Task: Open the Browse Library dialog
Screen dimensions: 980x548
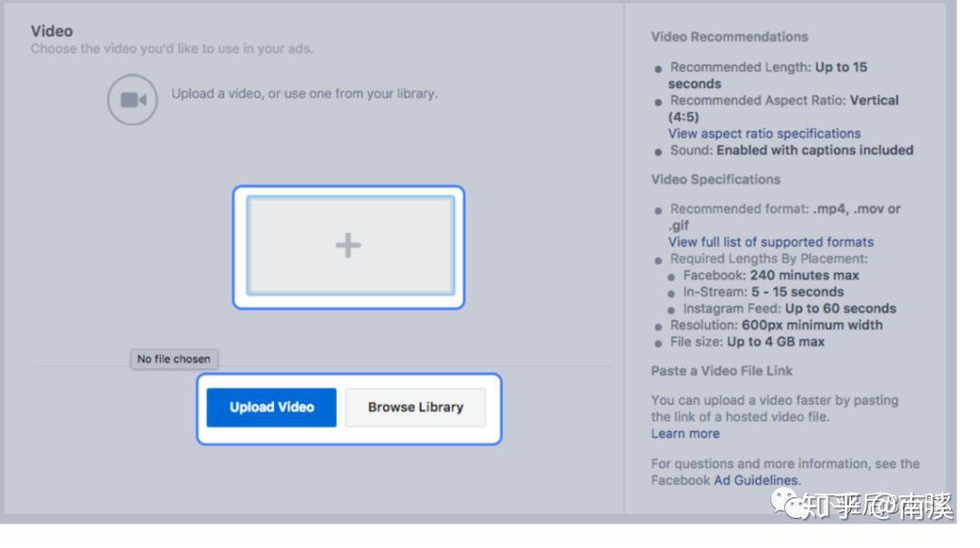Action: [x=415, y=406]
